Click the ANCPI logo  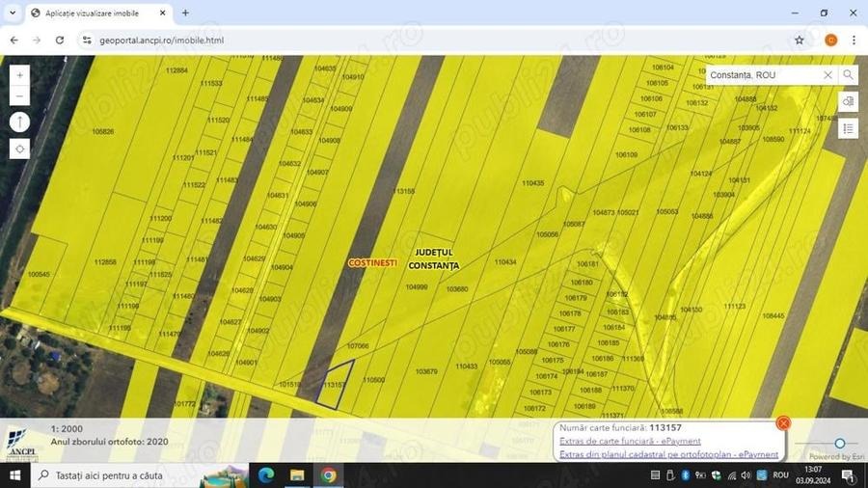tap(22, 445)
